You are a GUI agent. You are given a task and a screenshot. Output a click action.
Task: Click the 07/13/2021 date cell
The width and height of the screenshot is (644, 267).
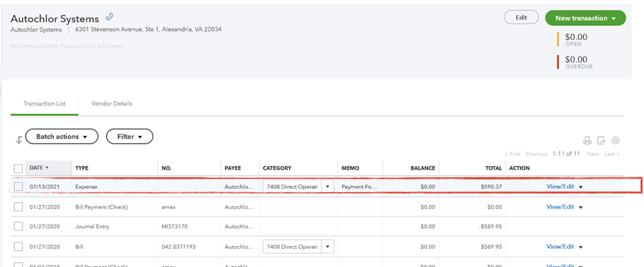tap(45, 187)
